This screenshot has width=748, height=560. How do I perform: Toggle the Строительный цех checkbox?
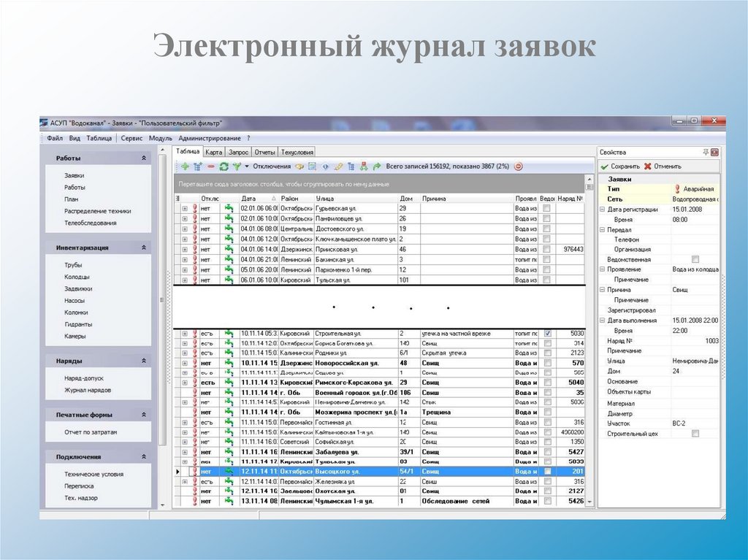tap(695, 434)
